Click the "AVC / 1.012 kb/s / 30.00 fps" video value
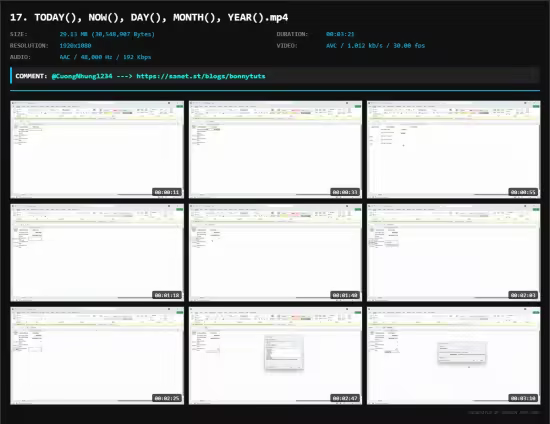The image size is (550, 424). point(375,46)
